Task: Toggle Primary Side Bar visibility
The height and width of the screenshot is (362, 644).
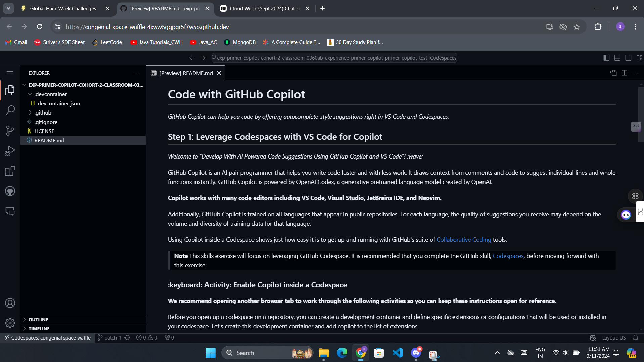Action: [606, 58]
